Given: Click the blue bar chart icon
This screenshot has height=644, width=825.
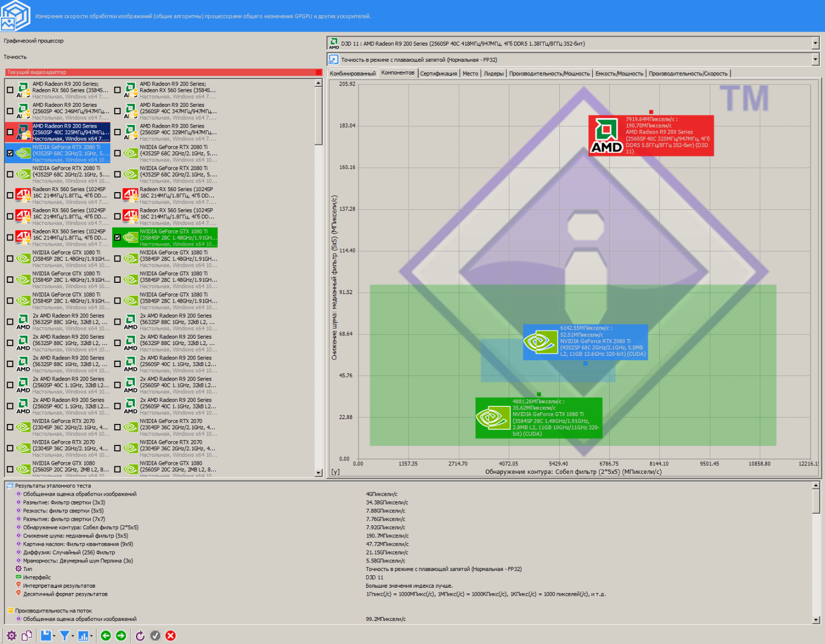Looking at the screenshot, I should pos(83,636).
